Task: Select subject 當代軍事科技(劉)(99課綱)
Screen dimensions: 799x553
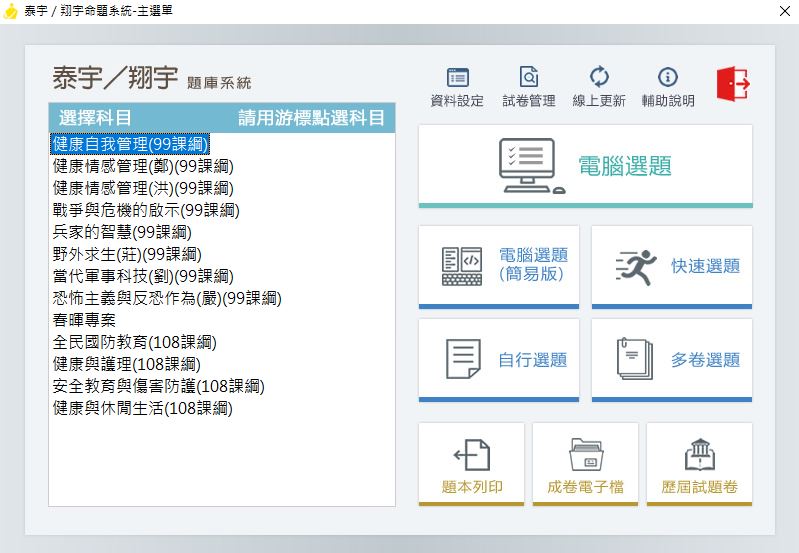Action: point(143,276)
